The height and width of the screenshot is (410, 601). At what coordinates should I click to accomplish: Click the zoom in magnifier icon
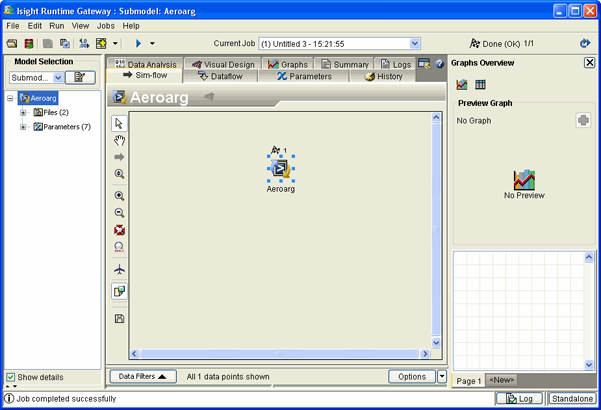click(119, 196)
